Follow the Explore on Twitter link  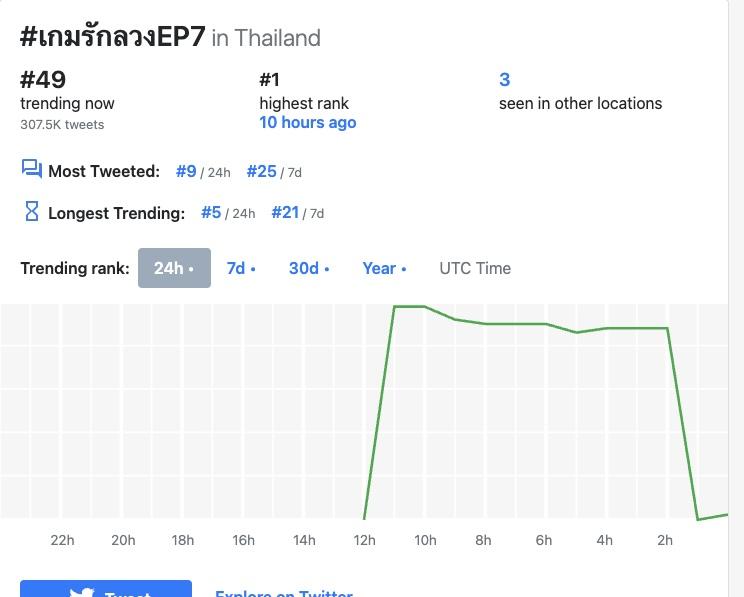(284, 592)
